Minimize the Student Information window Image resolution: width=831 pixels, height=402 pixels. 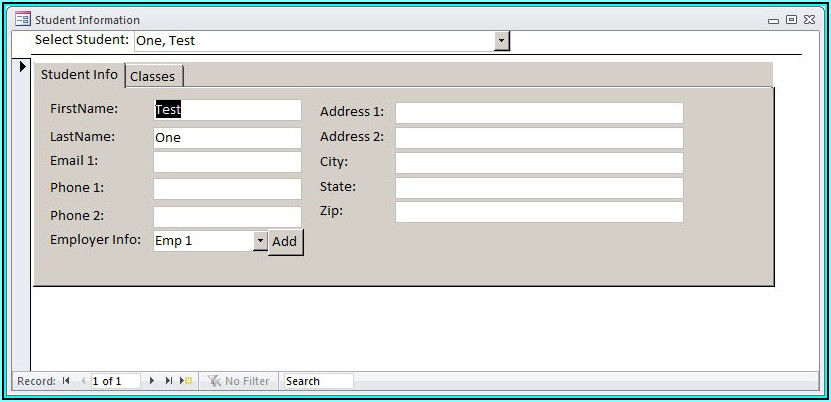773,21
